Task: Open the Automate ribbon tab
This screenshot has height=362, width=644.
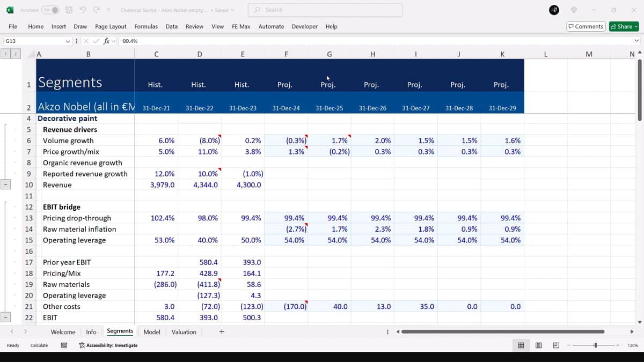Action: (271, 26)
